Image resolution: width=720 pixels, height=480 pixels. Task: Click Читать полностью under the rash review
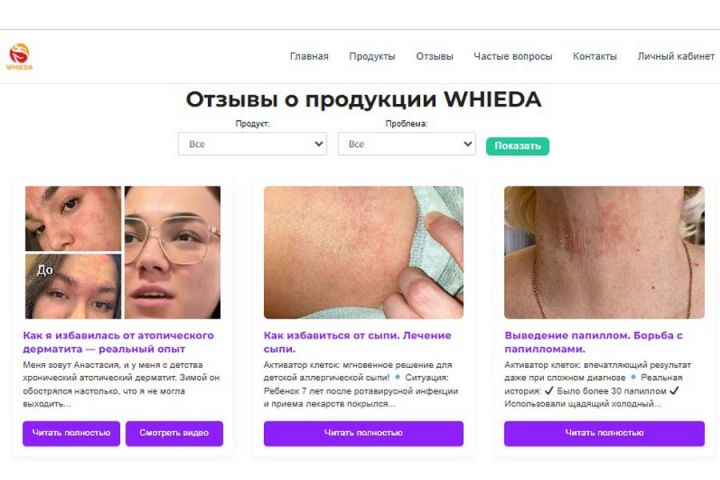[x=364, y=433]
